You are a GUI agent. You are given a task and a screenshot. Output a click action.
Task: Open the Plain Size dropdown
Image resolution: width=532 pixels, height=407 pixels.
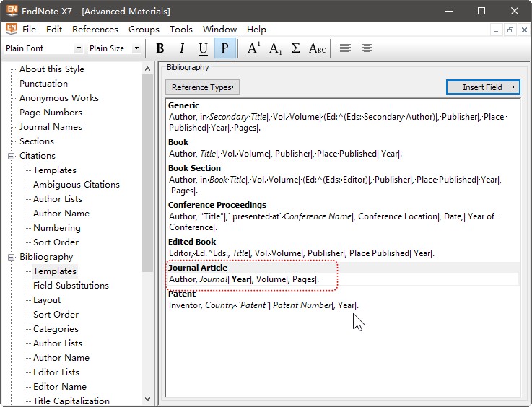coord(136,48)
